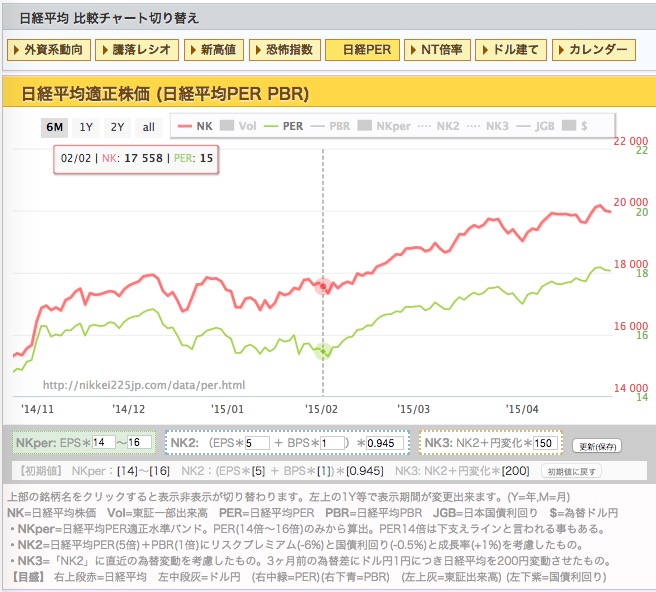Click the 20 000 y-axis label
Image resolution: width=656 pixels, height=592 pixels.
[x=630, y=202]
